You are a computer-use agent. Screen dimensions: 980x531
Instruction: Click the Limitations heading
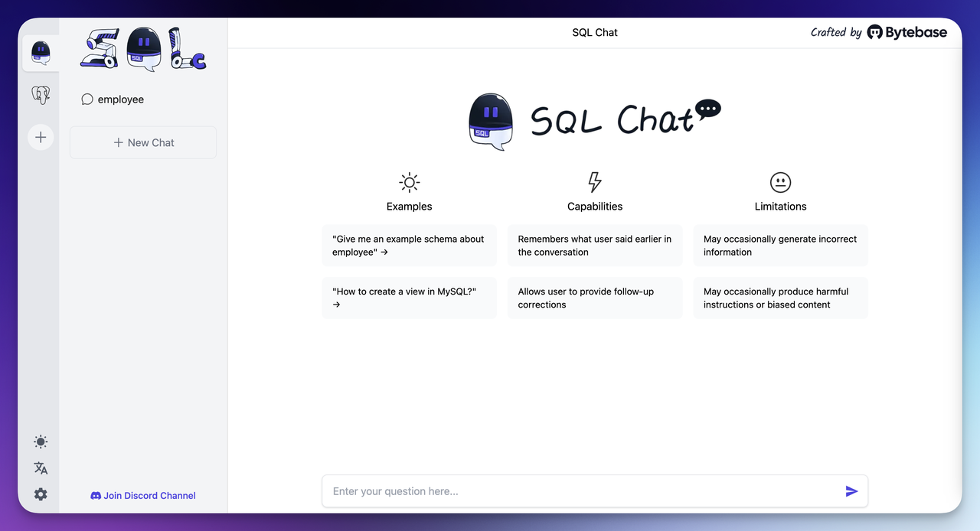(781, 207)
